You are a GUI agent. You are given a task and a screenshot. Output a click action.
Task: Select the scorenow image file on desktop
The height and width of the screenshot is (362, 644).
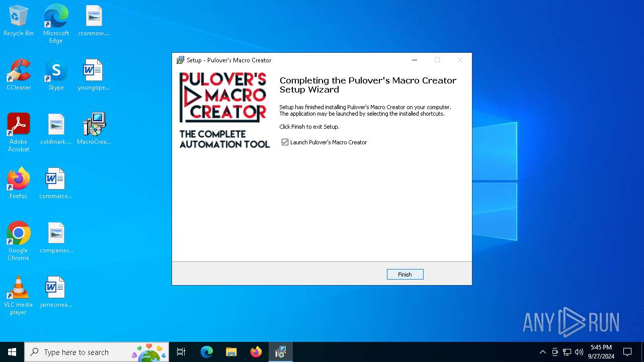pos(94,21)
